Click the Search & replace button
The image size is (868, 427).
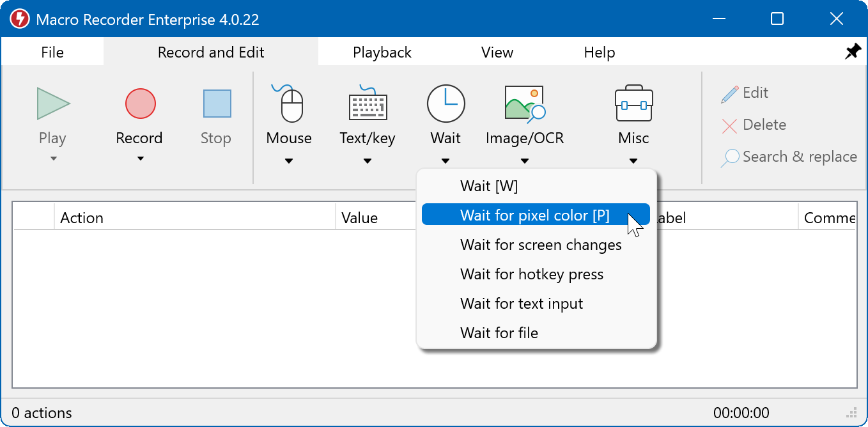coord(790,157)
